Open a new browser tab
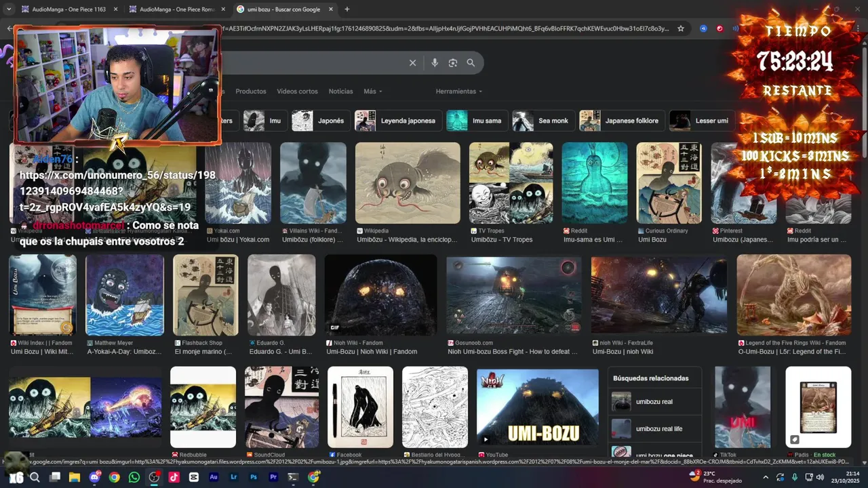The width and height of the screenshot is (868, 488). point(347,9)
